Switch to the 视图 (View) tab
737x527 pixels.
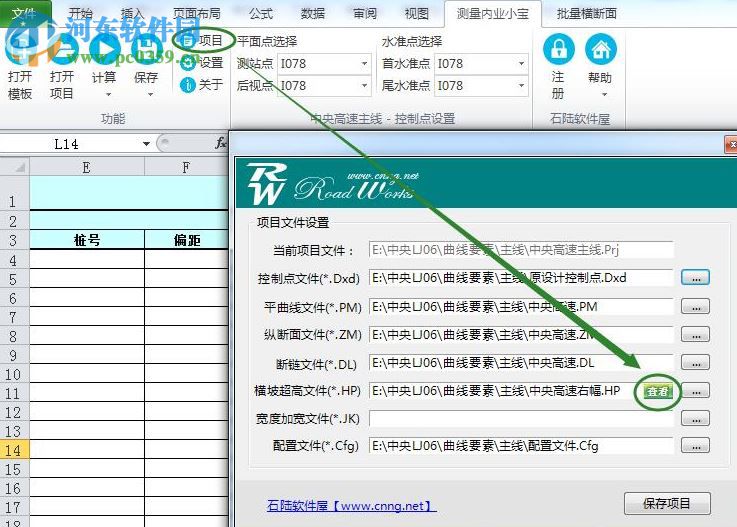(x=416, y=14)
